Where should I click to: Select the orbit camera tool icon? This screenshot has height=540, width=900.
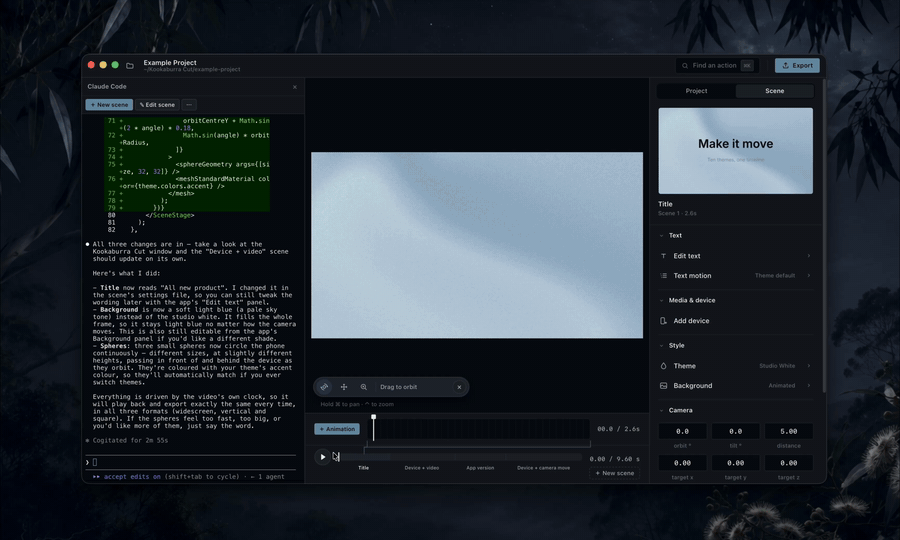click(x=324, y=387)
